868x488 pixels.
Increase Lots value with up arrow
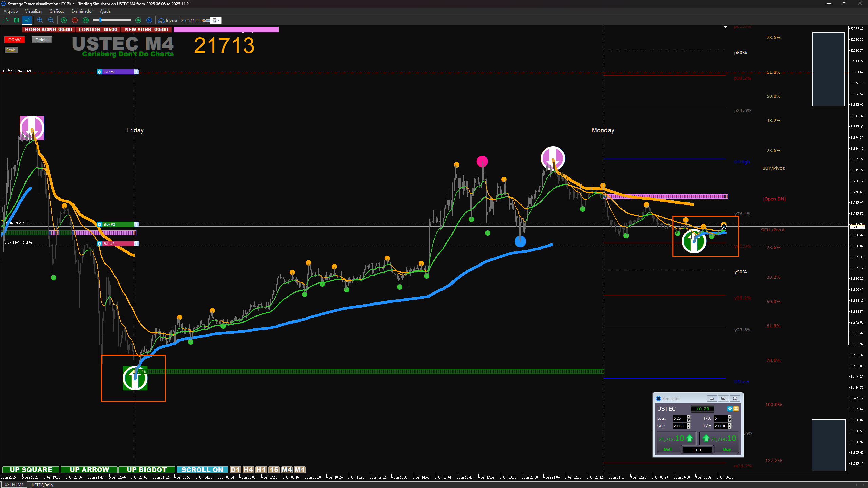pyautogui.click(x=689, y=417)
